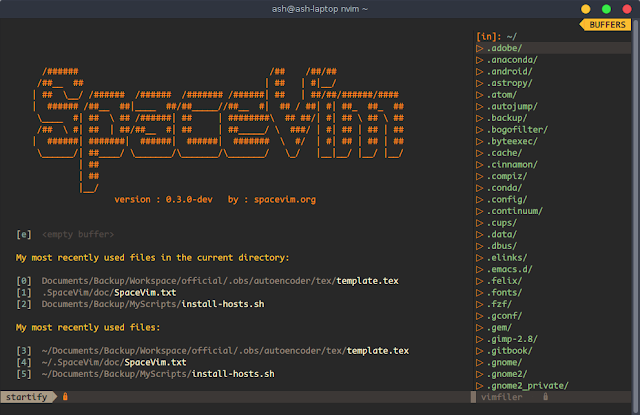Select the .data/ directory name
Viewport: 640px width, 415px height.
502,234
